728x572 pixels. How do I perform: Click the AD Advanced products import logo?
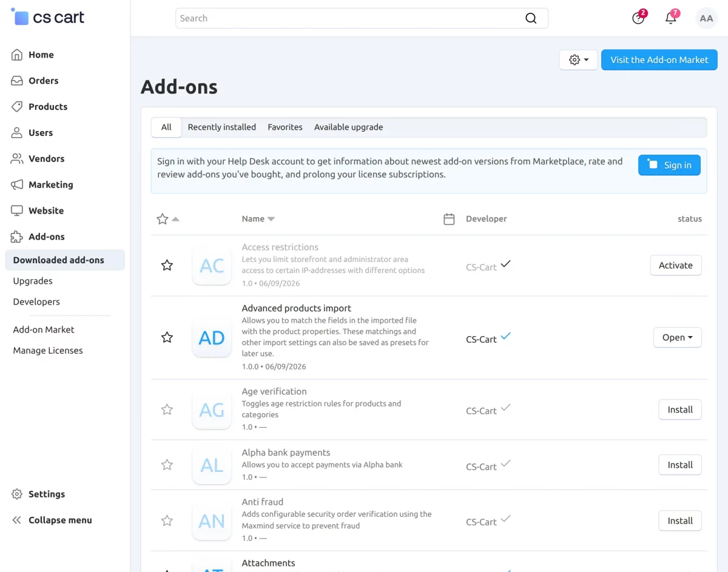212,337
